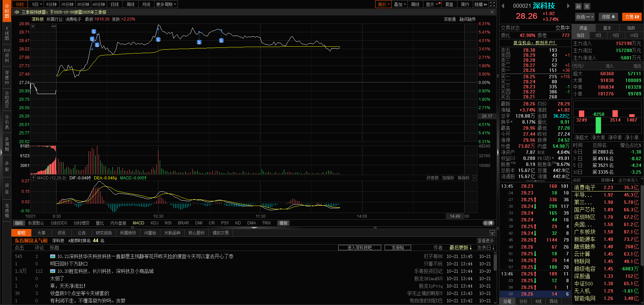Image resolution: width=644 pixels, height=305 pixels.
Task: Open the 分价表 sidebar item
Action: click(x=7, y=122)
